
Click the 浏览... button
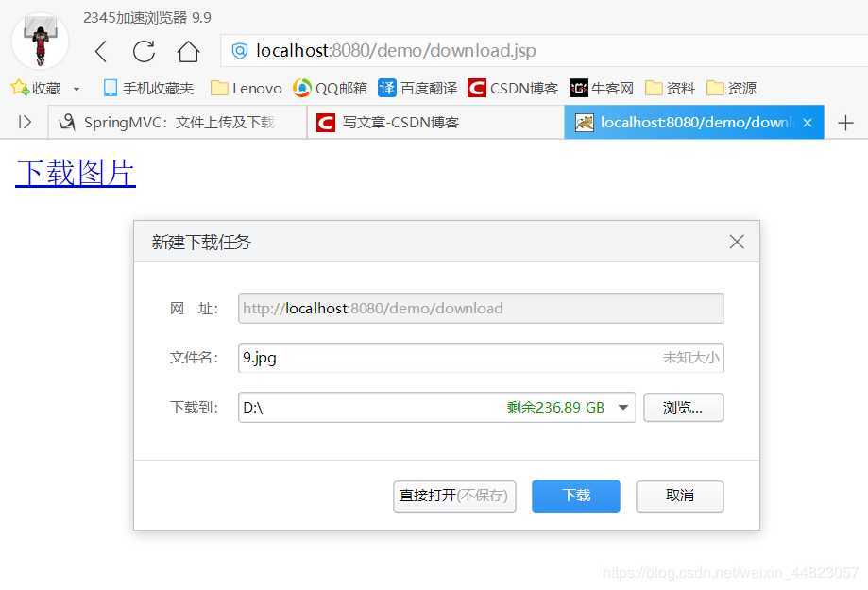tap(684, 408)
